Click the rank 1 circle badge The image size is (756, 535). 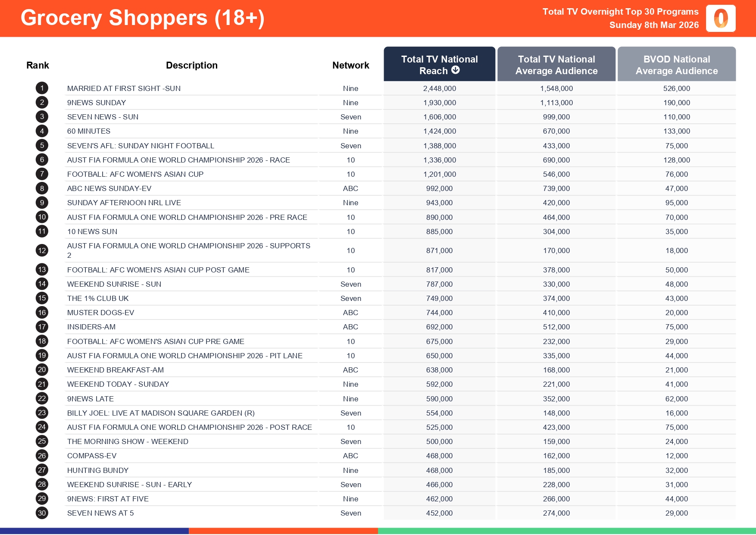point(42,88)
